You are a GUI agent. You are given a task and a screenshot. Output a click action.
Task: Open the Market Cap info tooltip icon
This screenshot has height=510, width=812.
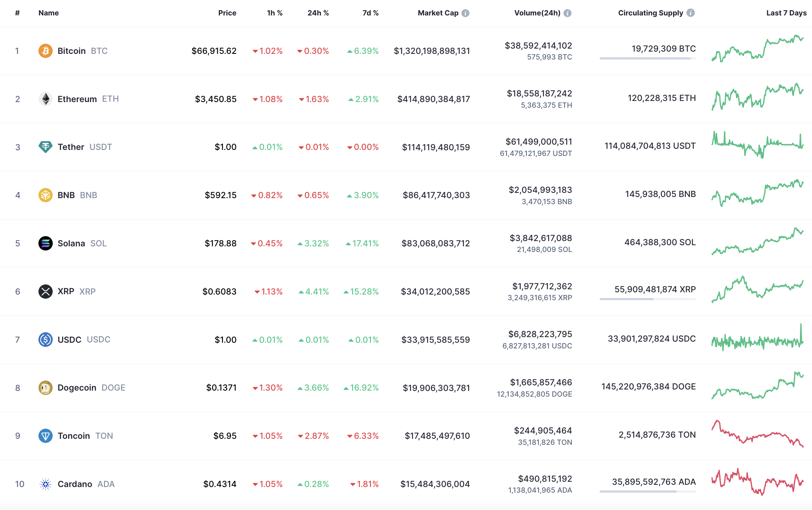pyautogui.click(x=466, y=13)
